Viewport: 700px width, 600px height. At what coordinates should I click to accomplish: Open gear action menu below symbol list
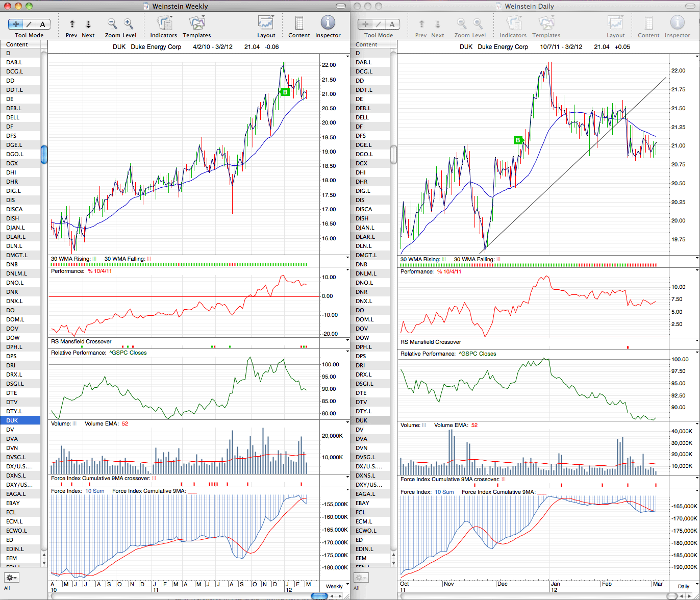11,578
